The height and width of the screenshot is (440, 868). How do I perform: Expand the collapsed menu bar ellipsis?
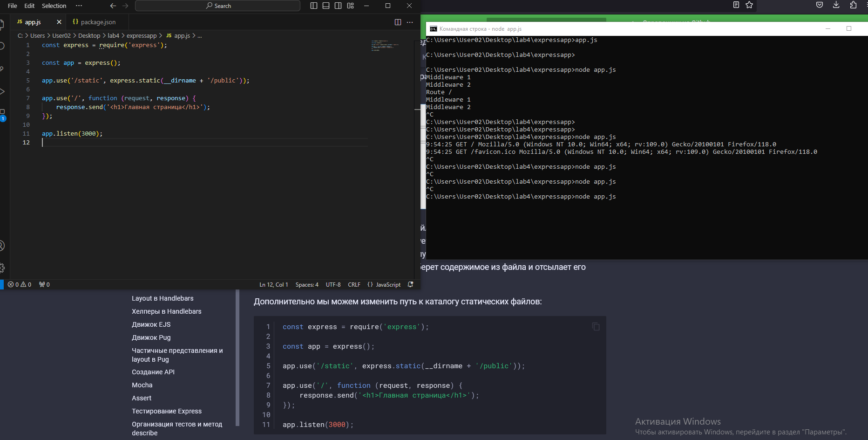coord(79,6)
